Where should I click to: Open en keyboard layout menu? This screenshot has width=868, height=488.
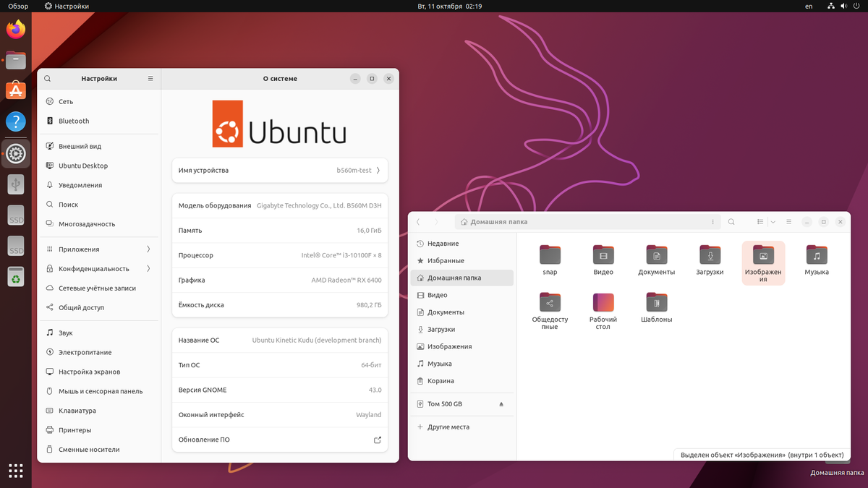(x=809, y=6)
